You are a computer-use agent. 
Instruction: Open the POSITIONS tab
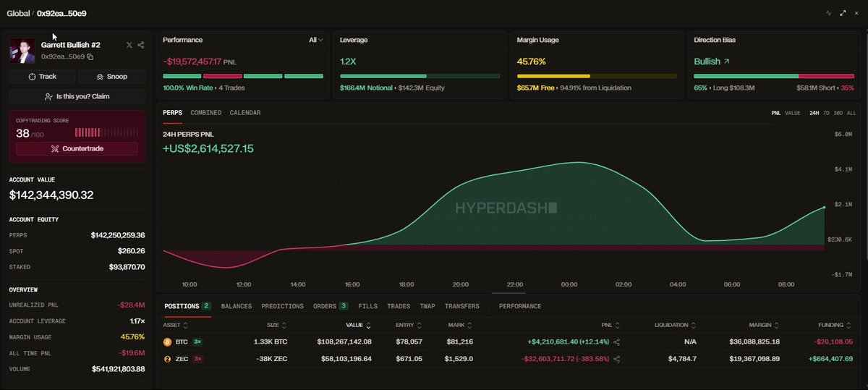tap(187, 306)
